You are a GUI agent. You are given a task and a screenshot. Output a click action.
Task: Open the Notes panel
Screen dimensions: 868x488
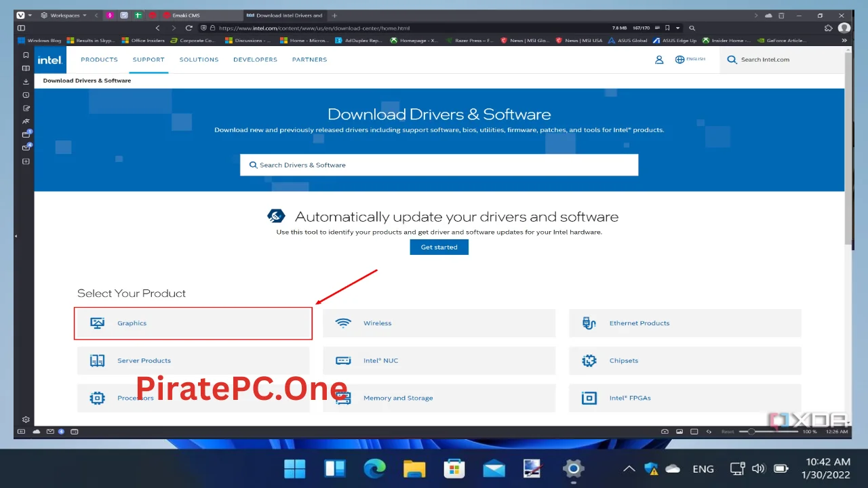[x=26, y=108]
